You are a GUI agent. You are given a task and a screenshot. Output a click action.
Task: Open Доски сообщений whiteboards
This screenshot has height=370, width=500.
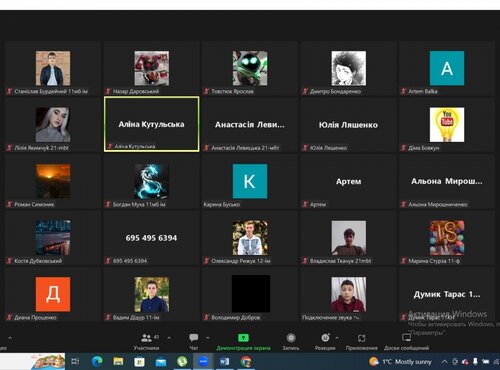pos(406,341)
